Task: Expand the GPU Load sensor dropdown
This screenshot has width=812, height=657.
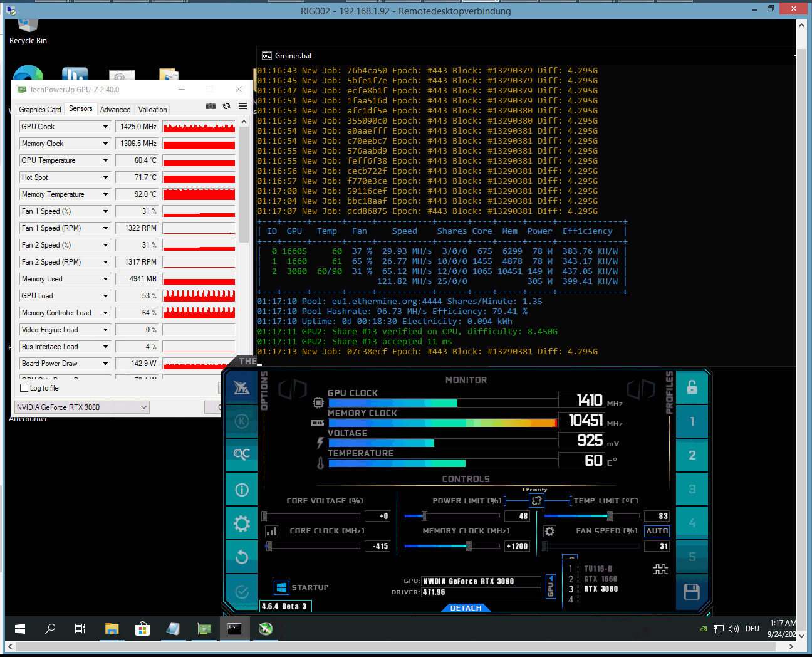Action: pos(105,296)
